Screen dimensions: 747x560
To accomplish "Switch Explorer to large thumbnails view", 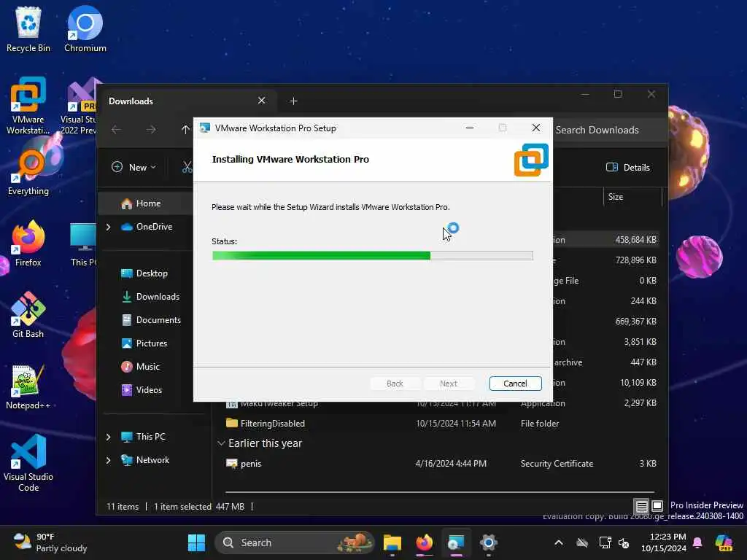I will coord(657,506).
